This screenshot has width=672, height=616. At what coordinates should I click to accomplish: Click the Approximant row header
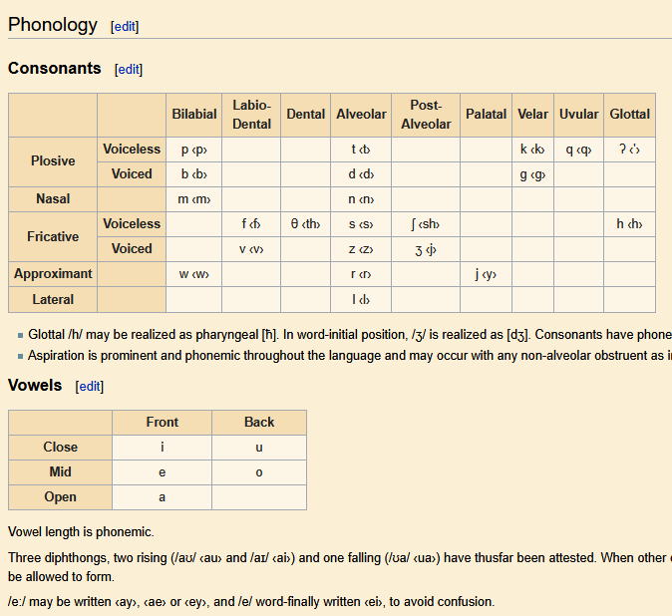pyautogui.click(x=53, y=274)
